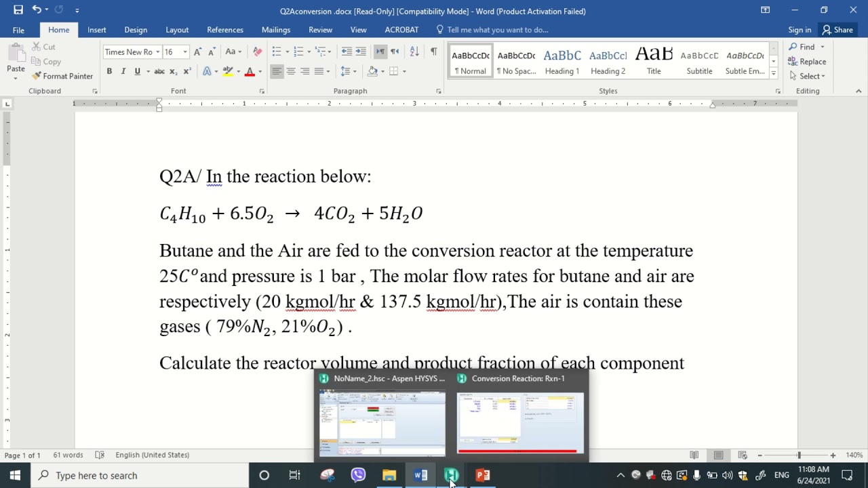Click the zoom slider handle
868x488 pixels.
(799, 455)
